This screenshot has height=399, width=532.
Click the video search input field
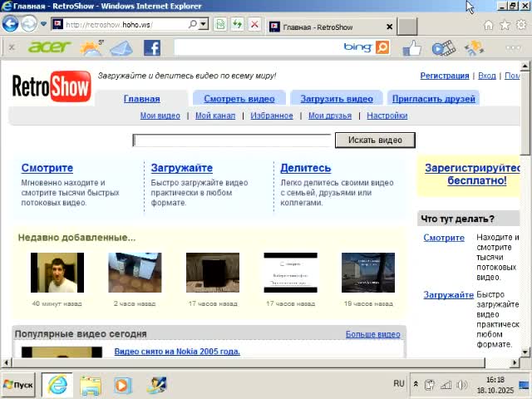click(x=233, y=140)
